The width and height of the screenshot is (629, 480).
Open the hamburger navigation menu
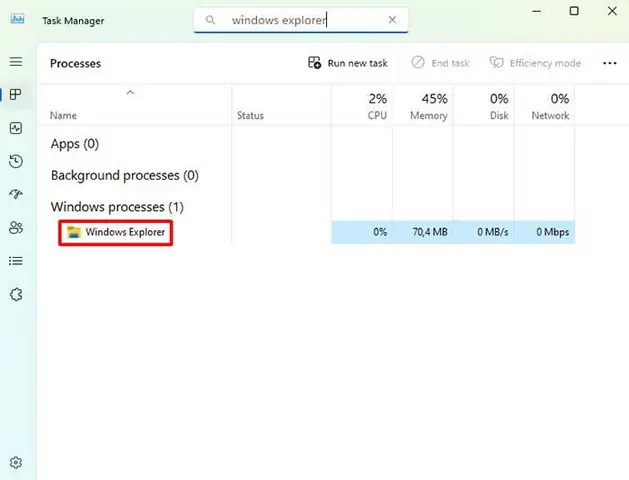(16, 62)
